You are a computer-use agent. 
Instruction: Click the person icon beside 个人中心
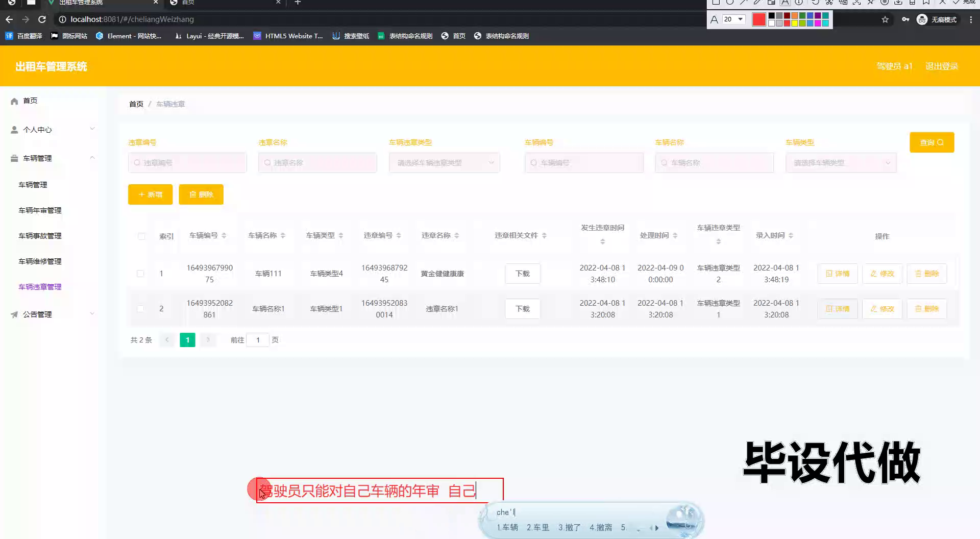[14, 130]
